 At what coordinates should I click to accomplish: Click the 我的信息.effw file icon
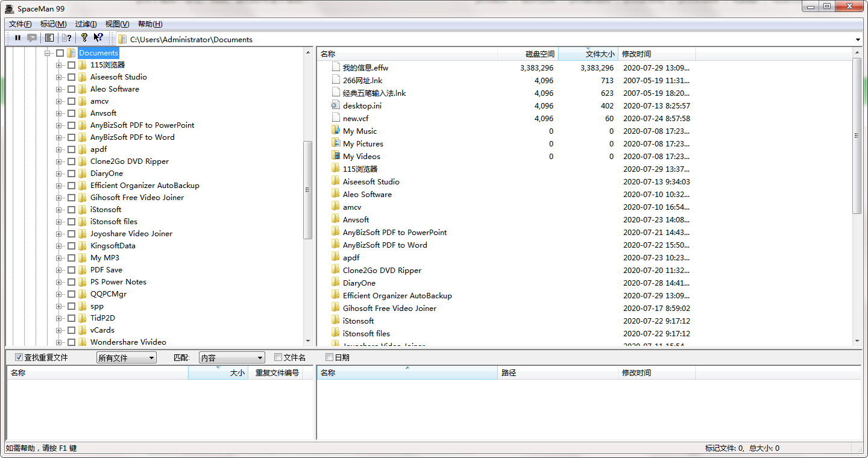click(336, 67)
